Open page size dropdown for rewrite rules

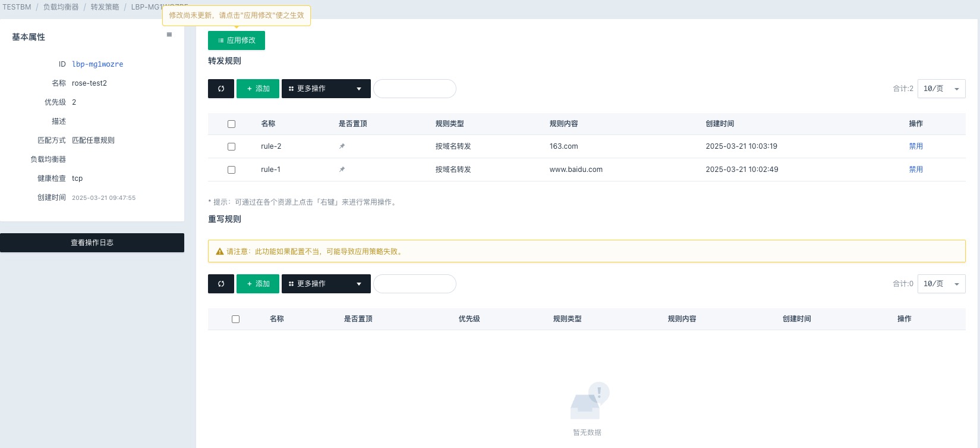point(941,284)
